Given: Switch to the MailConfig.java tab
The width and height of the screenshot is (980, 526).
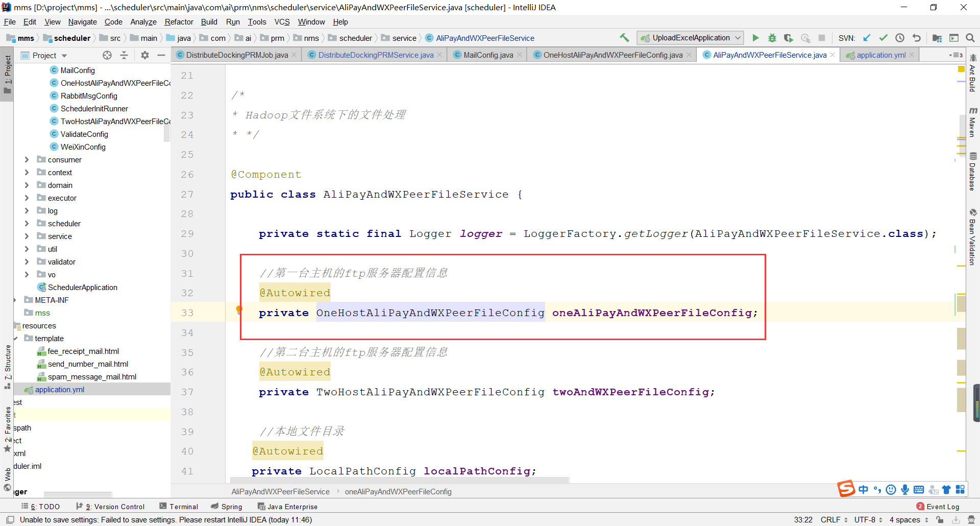Looking at the screenshot, I should coord(488,55).
